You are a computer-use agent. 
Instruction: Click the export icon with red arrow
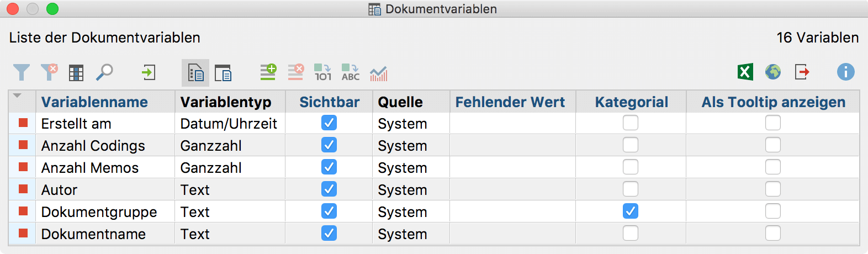[x=802, y=72]
